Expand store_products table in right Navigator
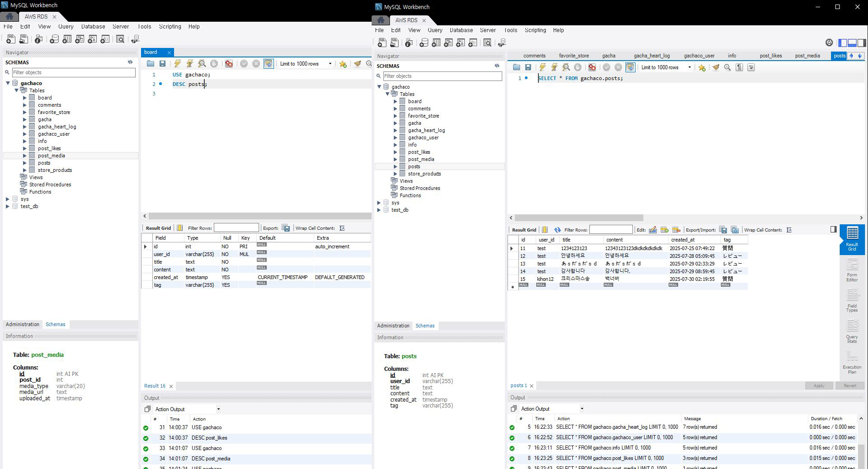This screenshot has width=868, height=469. [395, 174]
